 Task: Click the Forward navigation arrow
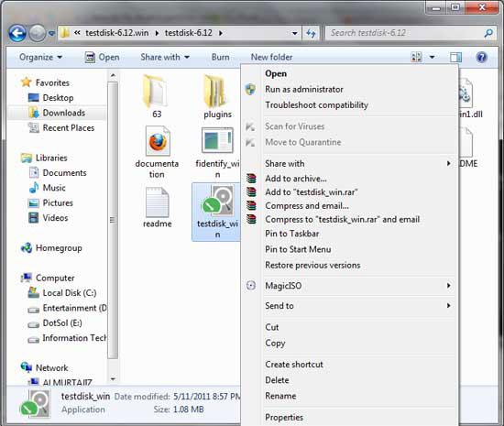(x=38, y=33)
